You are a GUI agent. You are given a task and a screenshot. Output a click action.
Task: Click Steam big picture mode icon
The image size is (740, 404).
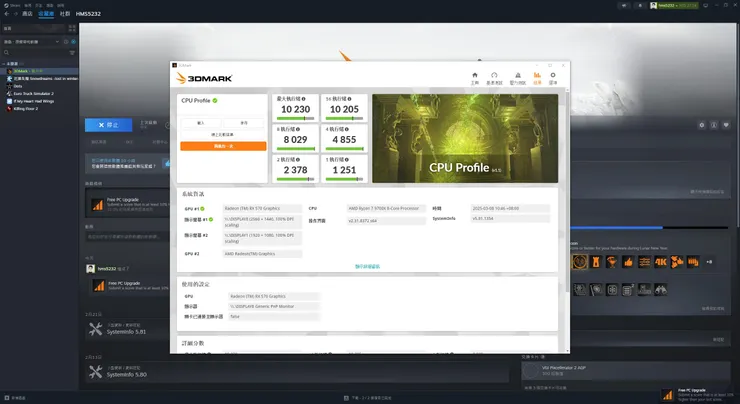click(706, 6)
